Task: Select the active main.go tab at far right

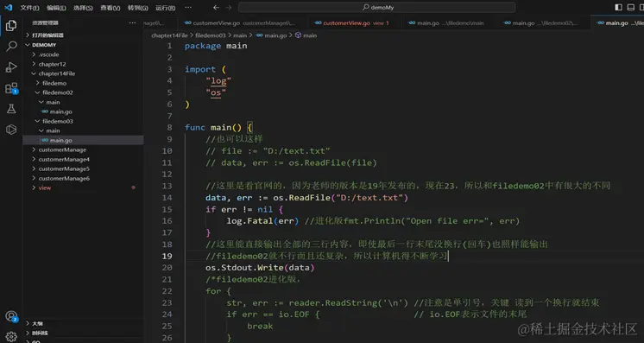Action: point(617,23)
